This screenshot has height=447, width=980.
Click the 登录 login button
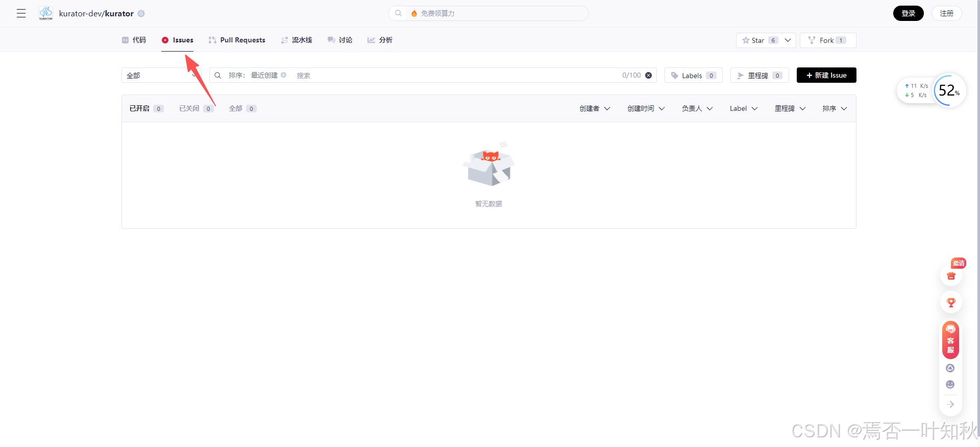click(x=908, y=13)
